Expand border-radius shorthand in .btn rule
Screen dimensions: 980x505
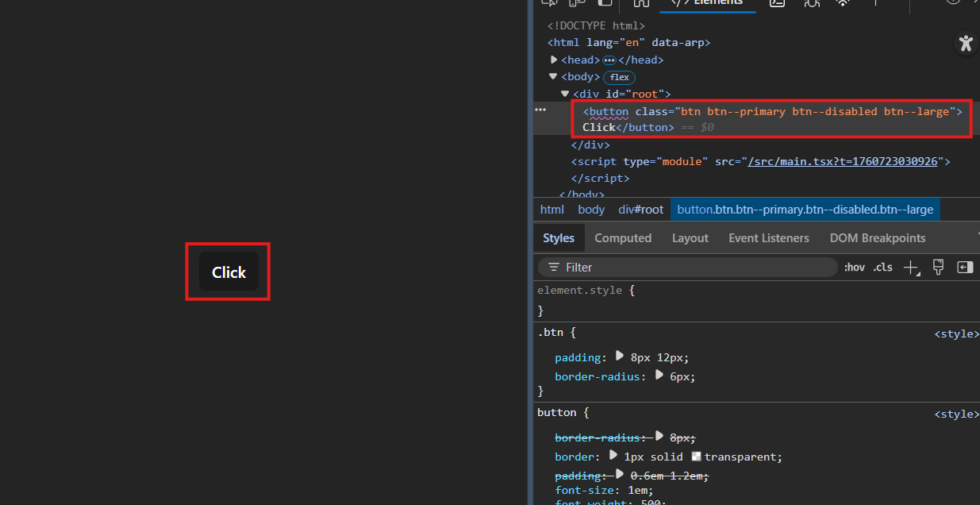point(659,376)
